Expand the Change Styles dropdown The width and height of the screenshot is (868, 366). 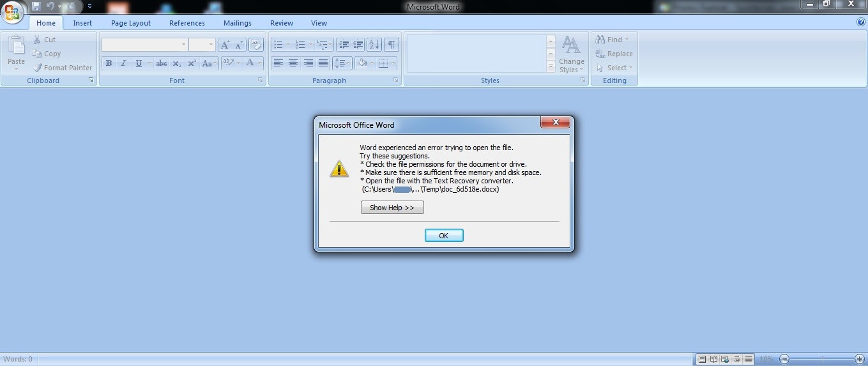(x=571, y=55)
